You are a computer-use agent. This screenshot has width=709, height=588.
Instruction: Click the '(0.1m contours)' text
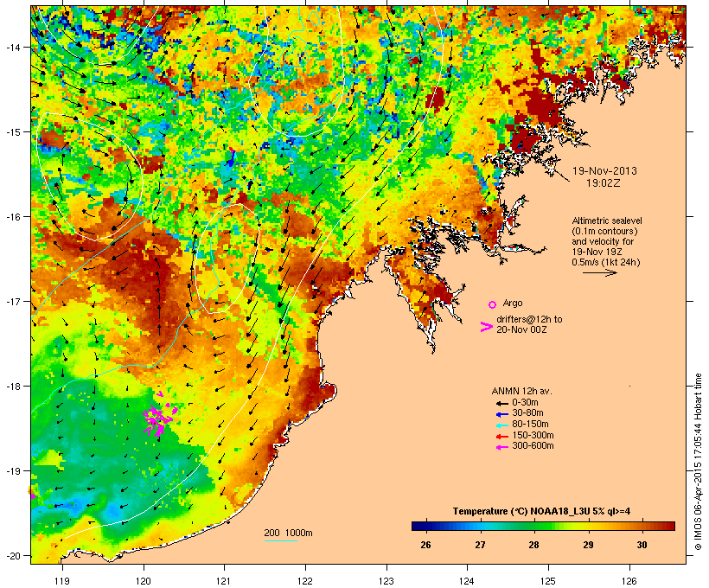tap(604, 231)
